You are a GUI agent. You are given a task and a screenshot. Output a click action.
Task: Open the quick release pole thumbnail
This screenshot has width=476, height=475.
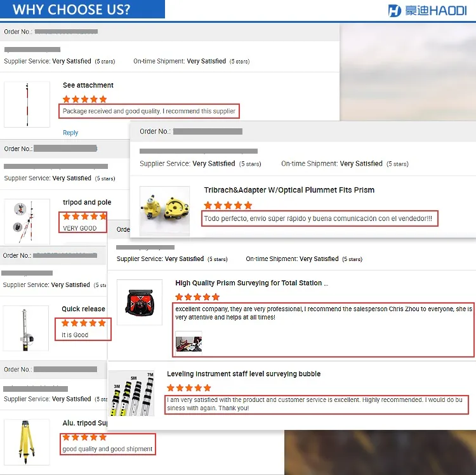pyautogui.click(x=26, y=328)
